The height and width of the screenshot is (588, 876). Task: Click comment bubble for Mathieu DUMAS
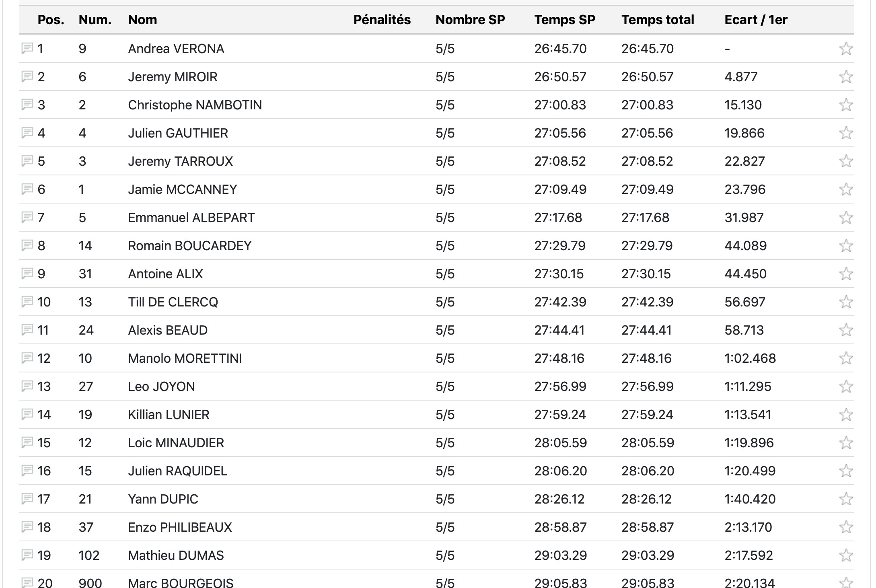coord(27,555)
